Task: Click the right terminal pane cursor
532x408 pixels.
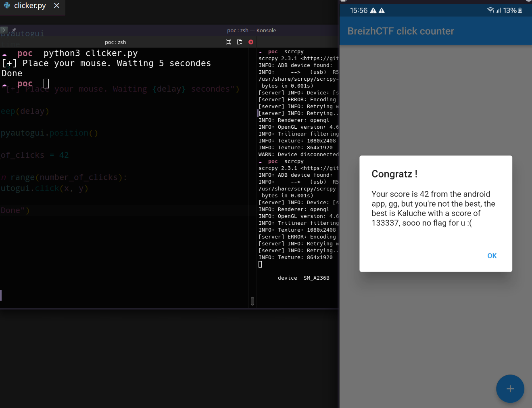Action: coord(260,264)
